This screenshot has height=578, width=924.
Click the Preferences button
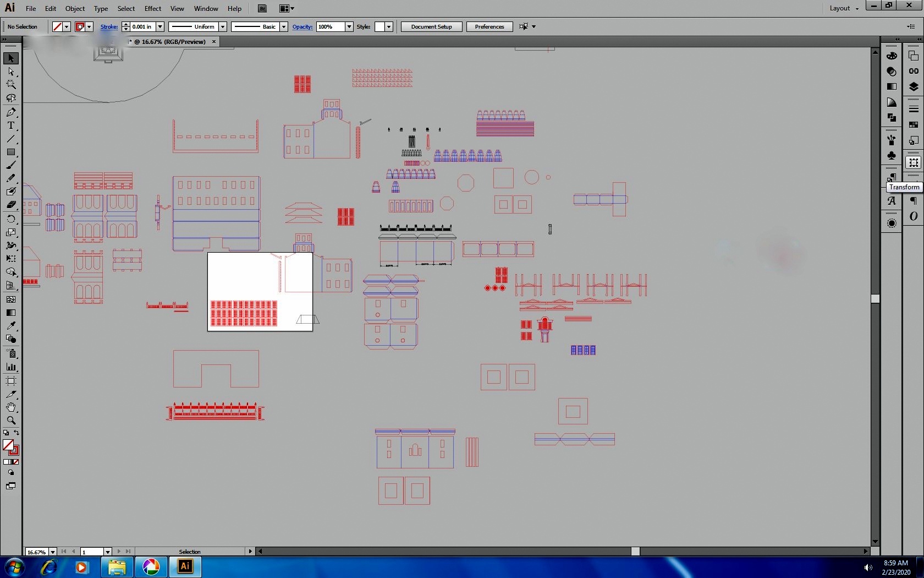(490, 26)
